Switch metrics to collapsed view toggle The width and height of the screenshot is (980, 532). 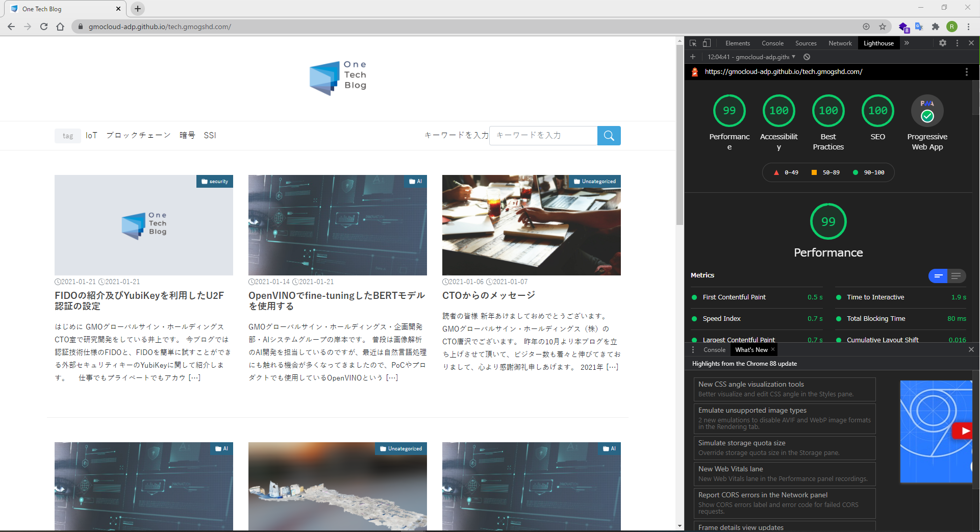[938, 276]
